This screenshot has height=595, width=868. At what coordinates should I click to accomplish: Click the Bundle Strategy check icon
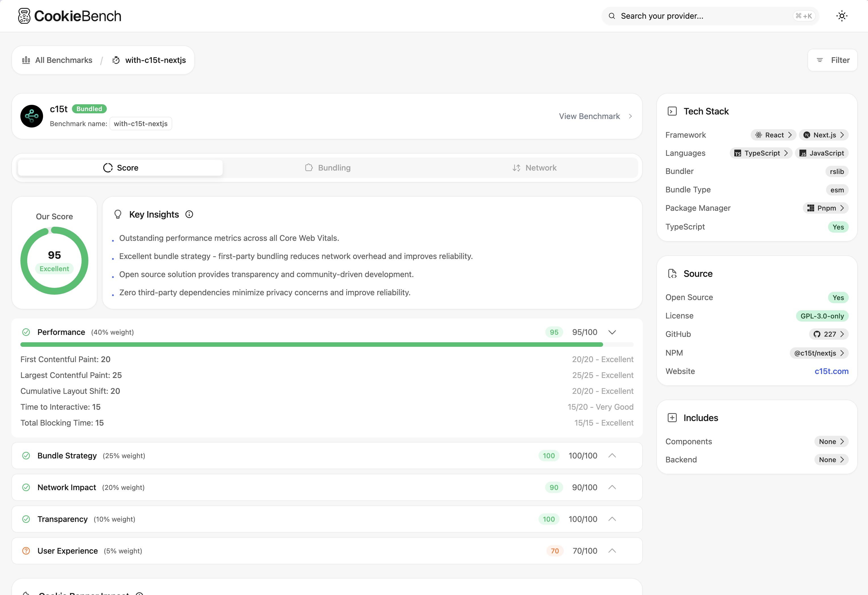pyautogui.click(x=26, y=455)
